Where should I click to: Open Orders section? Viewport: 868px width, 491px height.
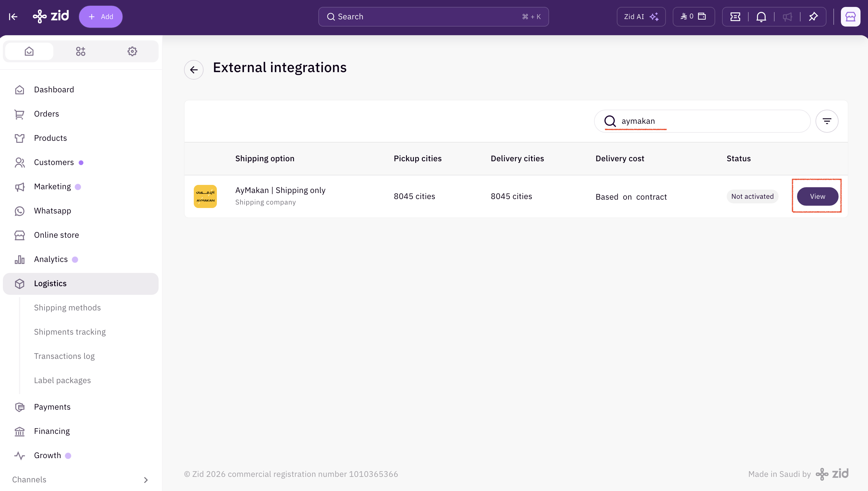point(80,114)
